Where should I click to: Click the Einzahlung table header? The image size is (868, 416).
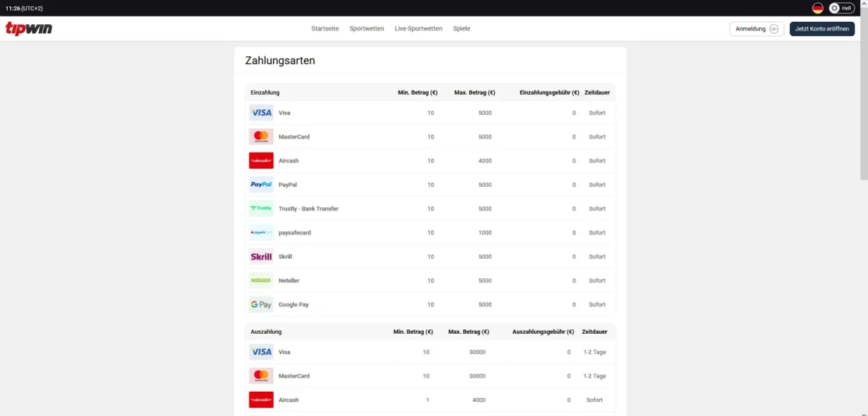(x=265, y=92)
